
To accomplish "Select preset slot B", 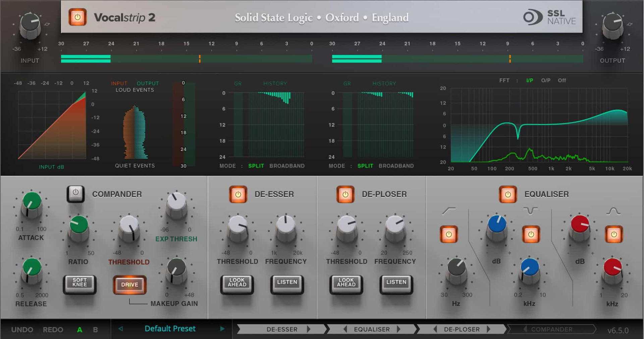I will click(x=95, y=330).
